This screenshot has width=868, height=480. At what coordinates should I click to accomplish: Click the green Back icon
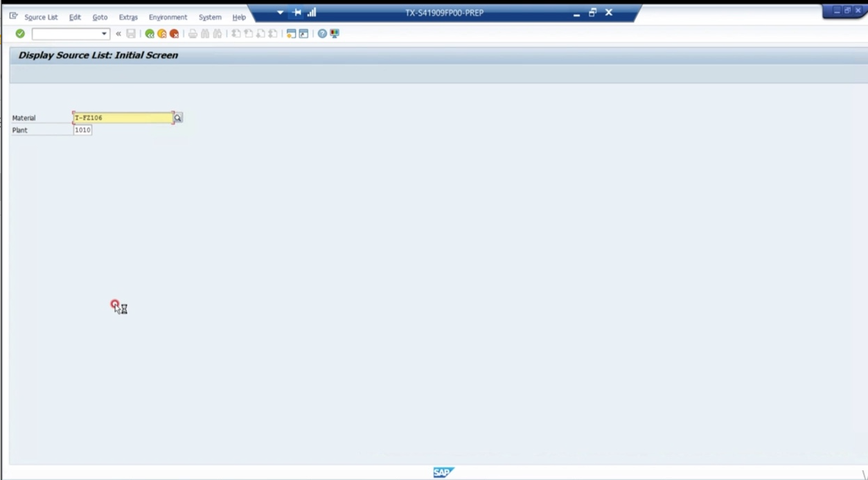150,33
